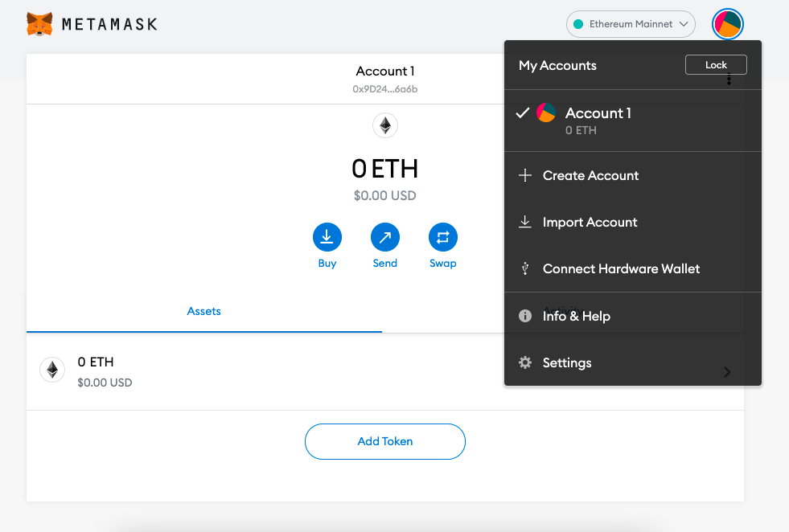
Task: Click the METAMASK wordmark text
Action: (x=109, y=24)
